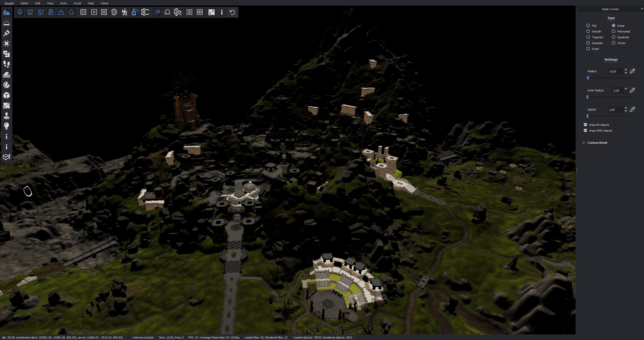
Task: Select the water wave tool in sidebar
Action: (7, 74)
